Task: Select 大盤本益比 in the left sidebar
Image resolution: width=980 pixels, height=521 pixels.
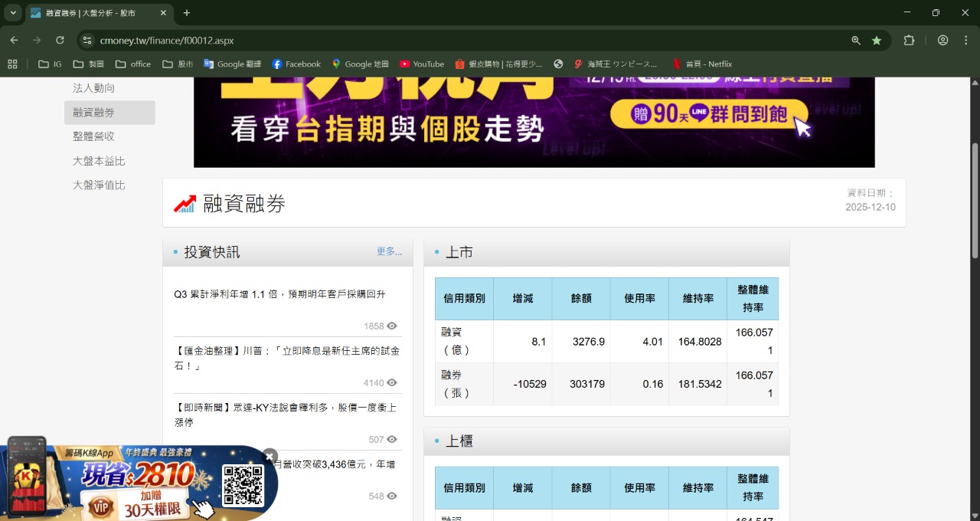Action: click(99, 161)
